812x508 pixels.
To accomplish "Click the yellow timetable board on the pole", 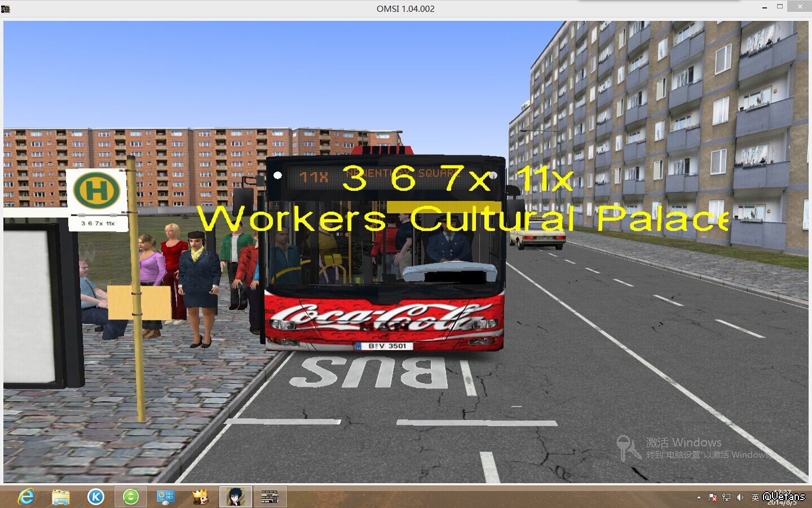I will click(139, 303).
